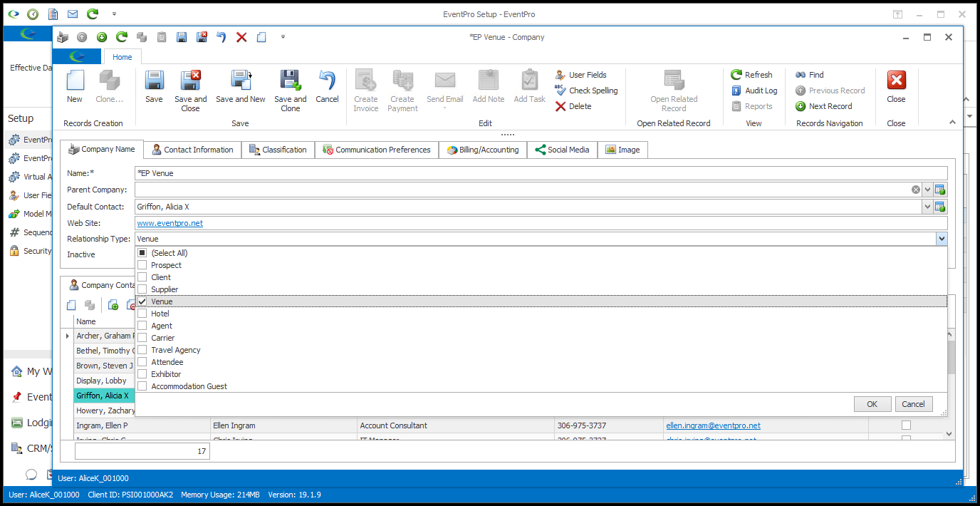Select the Griffon, Alicia X contact row

[105, 396]
